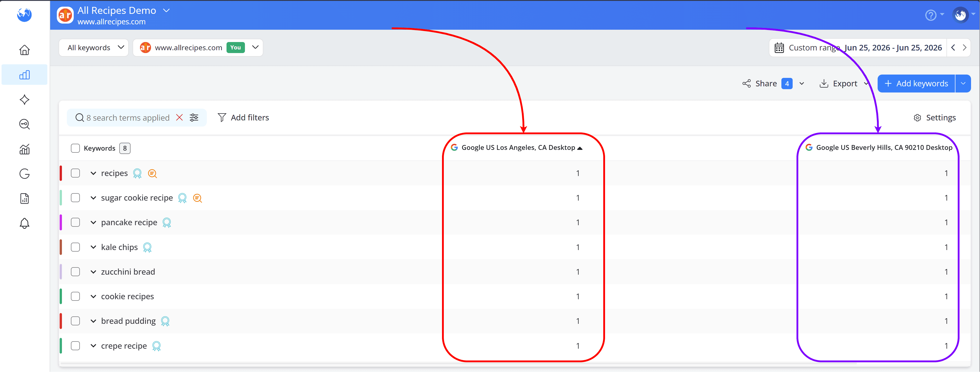The image size is (980, 372).
Task: Click the teal ribbon badge beside recipes
Action: (137, 174)
